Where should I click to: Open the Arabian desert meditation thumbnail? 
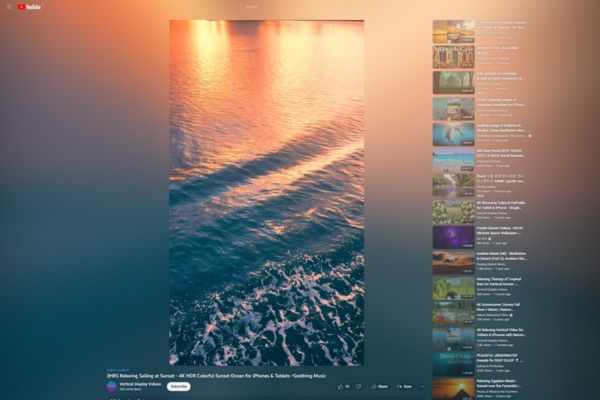tap(453, 263)
